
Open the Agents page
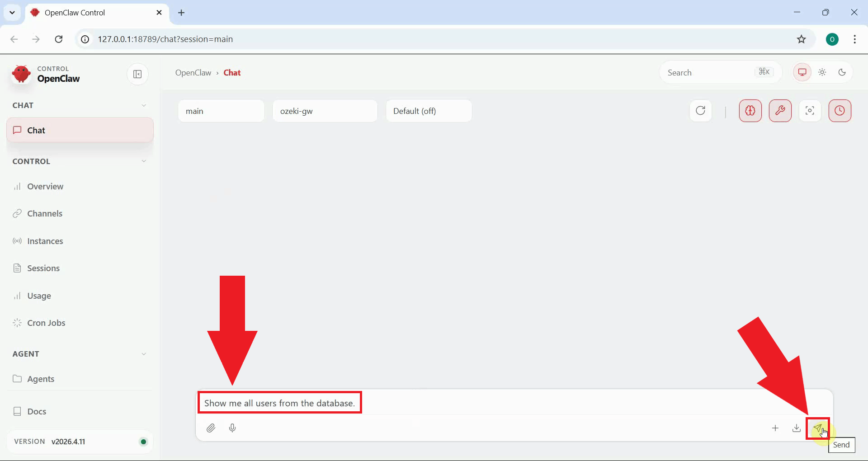(x=80, y=379)
